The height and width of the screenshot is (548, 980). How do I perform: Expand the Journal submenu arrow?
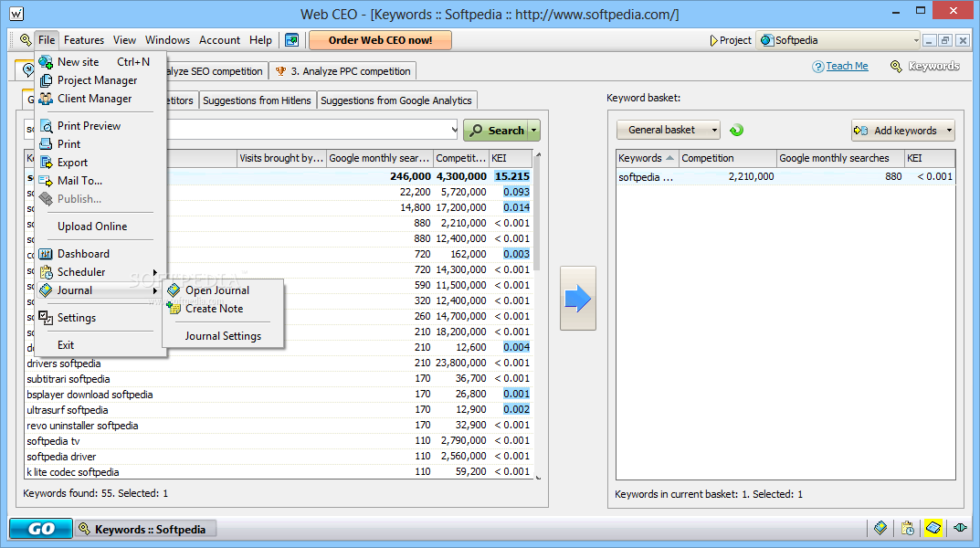pos(155,290)
